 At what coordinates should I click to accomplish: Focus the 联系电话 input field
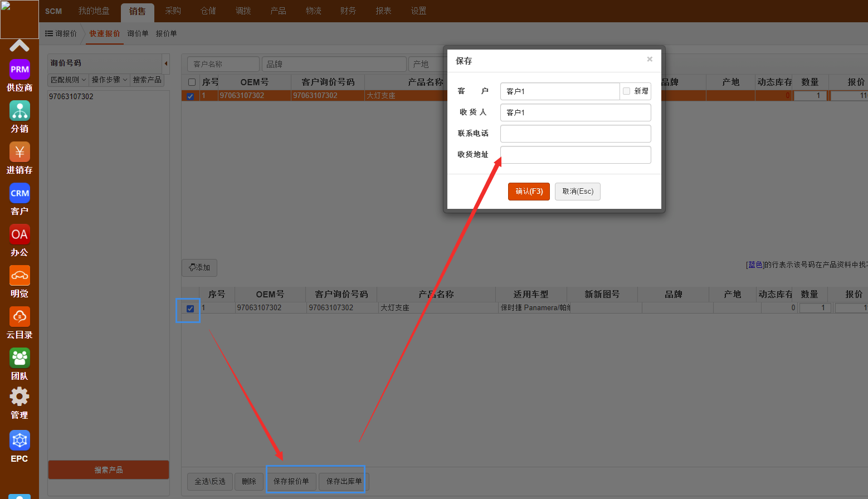(x=576, y=134)
